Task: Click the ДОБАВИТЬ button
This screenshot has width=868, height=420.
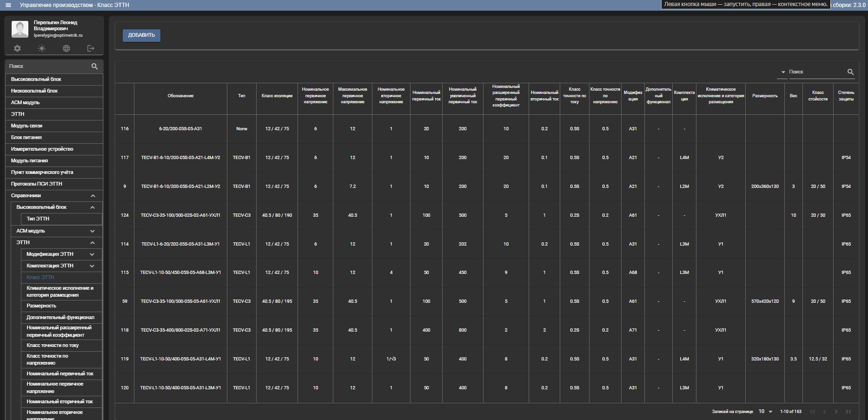Action: (x=141, y=35)
